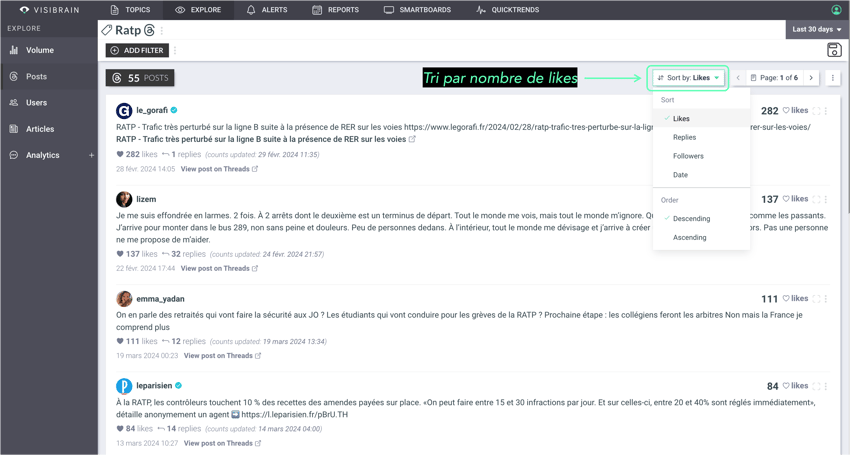
Task: Open the emma_yadan username
Action: (160, 299)
